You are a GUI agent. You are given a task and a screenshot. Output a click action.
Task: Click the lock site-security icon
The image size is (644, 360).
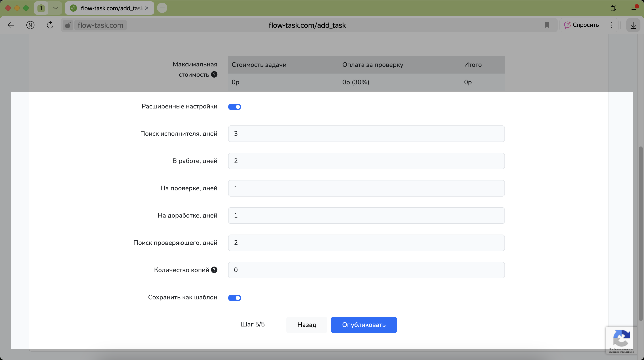pos(68,25)
